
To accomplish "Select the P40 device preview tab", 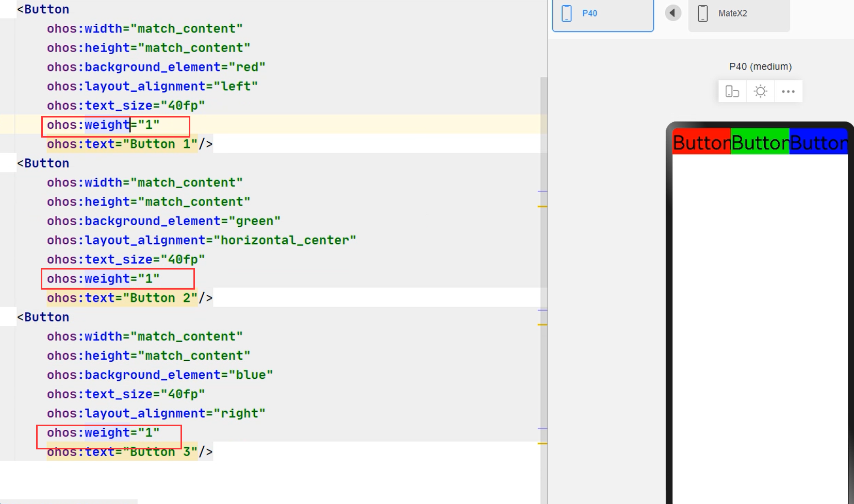I will pos(603,15).
